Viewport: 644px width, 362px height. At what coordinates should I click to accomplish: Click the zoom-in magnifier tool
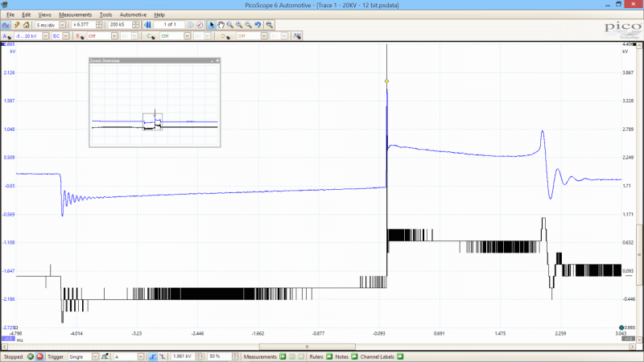239,25
